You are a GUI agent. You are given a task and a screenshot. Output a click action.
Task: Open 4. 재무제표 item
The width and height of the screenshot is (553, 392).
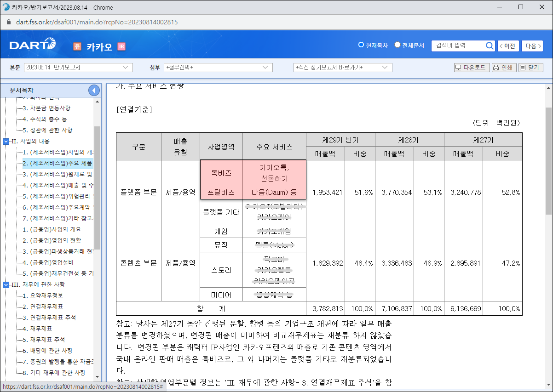tap(37, 329)
